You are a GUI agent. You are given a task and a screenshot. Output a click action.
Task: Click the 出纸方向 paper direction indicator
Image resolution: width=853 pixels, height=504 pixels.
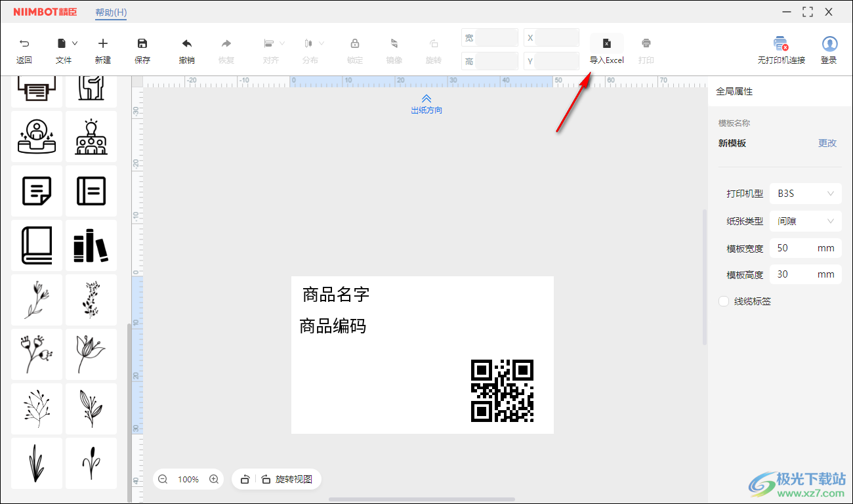pos(427,105)
